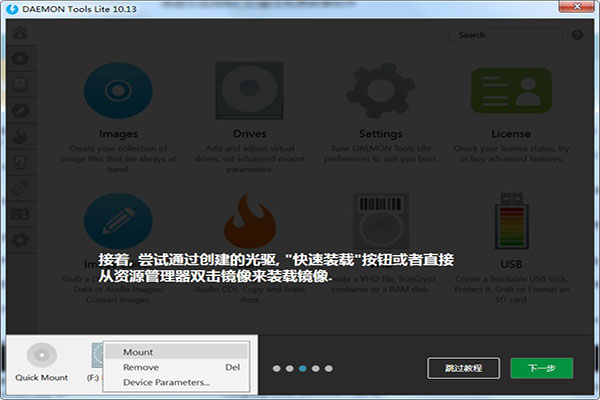
Task: Click the help question mark icon
Action: click(577, 35)
